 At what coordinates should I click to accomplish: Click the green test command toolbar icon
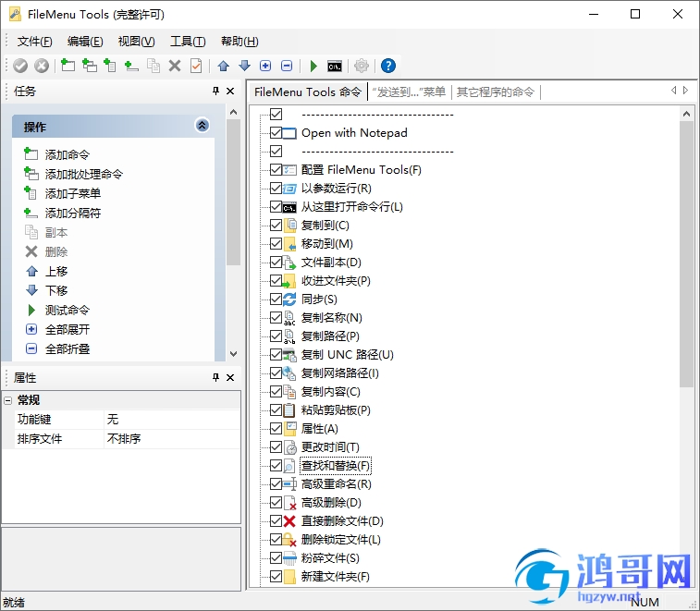[313, 66]
